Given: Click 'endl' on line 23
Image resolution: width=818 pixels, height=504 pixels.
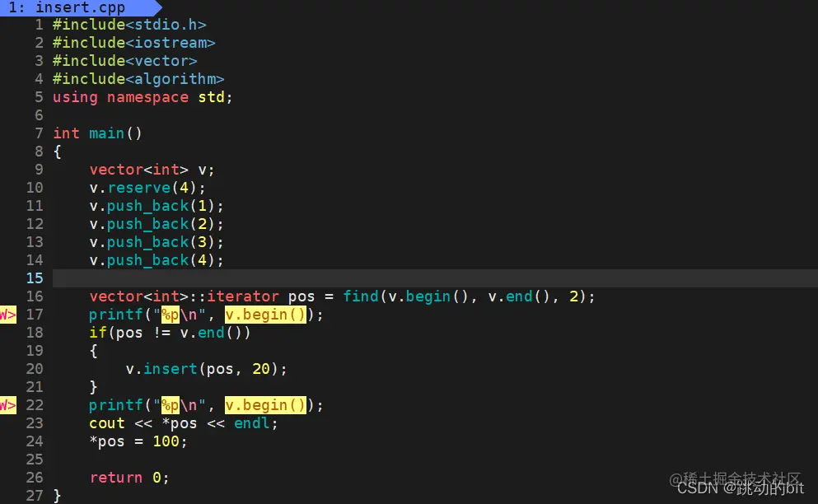Looking at the screenshot, I should [252, 423].
